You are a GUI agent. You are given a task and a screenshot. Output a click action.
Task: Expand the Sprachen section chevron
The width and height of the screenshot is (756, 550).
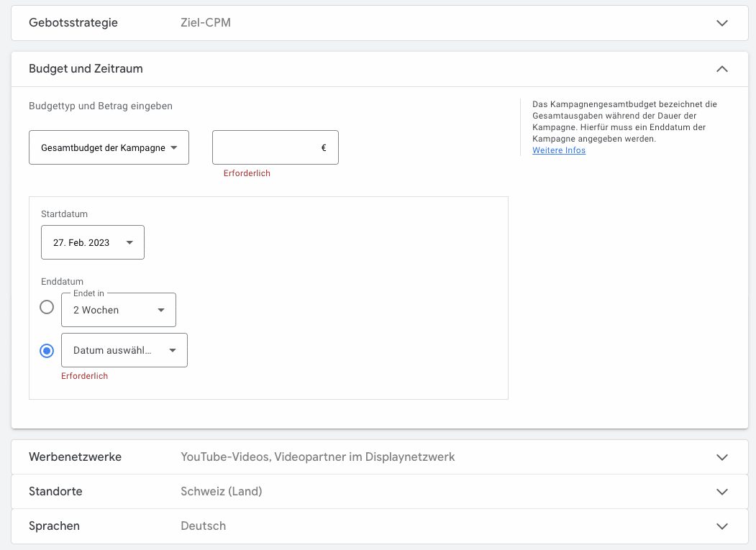[x=721, y=526]
